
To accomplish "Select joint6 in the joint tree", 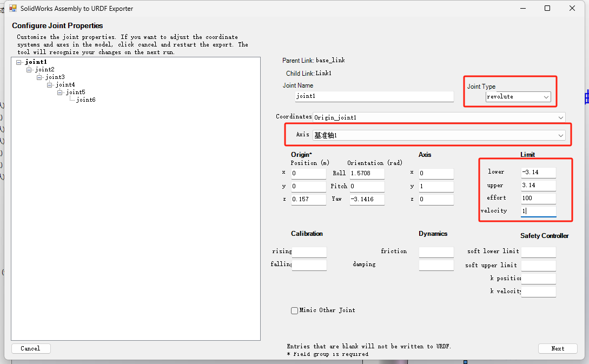I will [85, 100].
